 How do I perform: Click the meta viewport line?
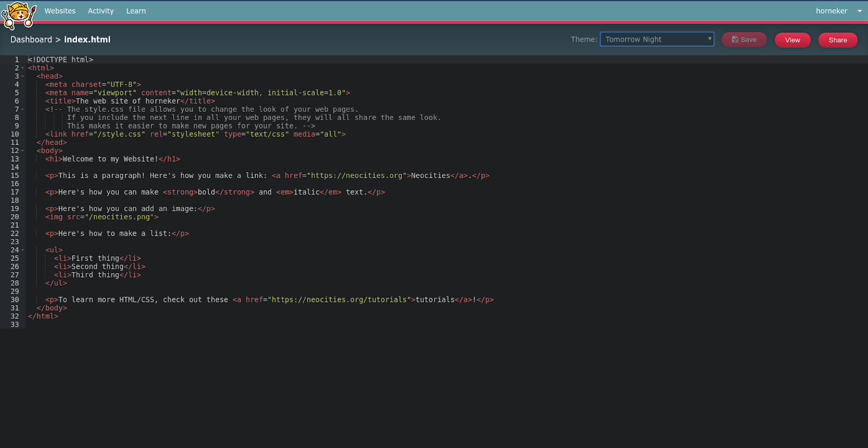(x=198, y=93)
